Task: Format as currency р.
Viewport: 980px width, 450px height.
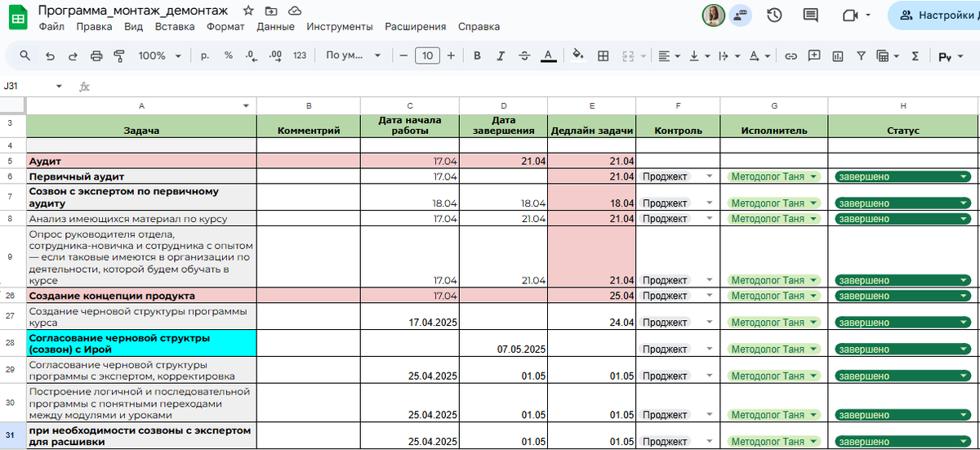Action: click(205, 56)
